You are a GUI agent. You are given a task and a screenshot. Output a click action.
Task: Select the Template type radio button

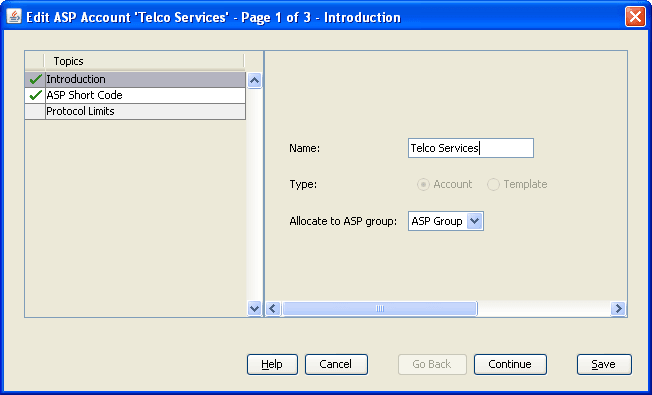[x=493, y=184]
